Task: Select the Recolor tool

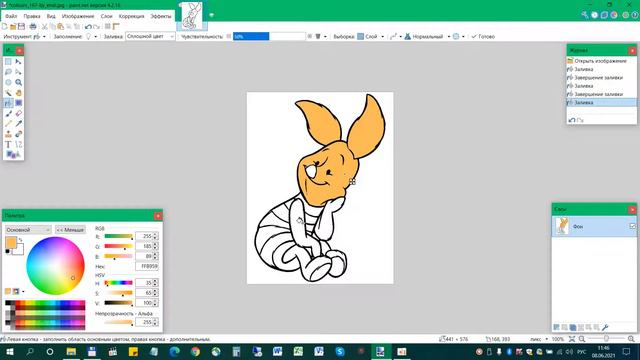Action: click(18, 134)
